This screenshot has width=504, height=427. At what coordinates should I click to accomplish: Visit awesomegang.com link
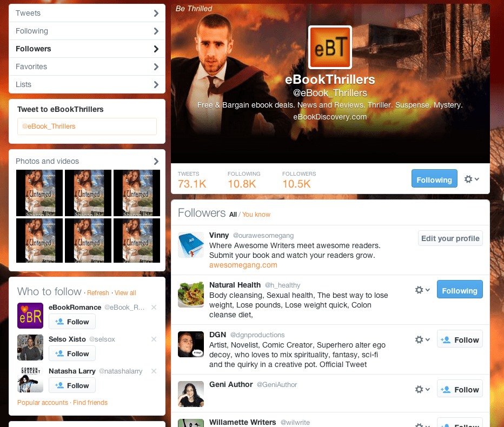(x=243, y=265)
